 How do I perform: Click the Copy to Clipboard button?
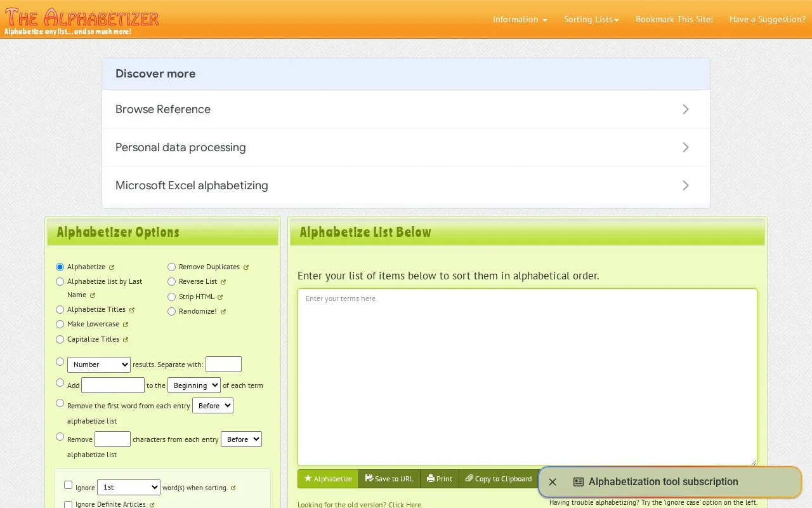499,479
